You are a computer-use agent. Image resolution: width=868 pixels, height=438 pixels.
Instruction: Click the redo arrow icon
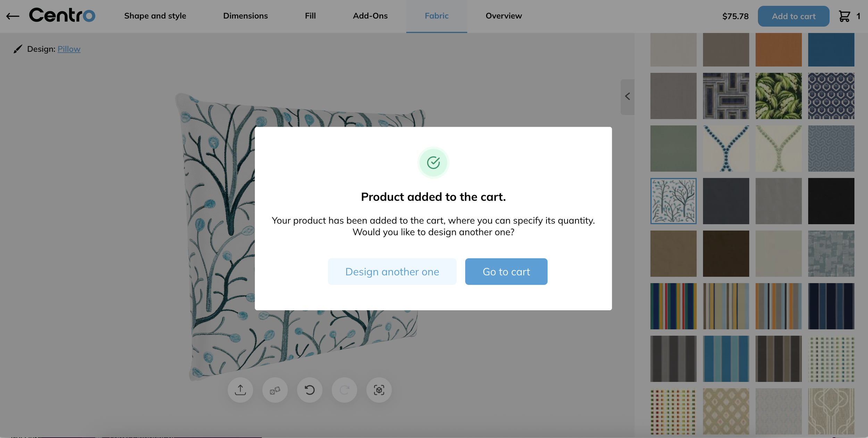pyautogui.click(x=344, y=390)
